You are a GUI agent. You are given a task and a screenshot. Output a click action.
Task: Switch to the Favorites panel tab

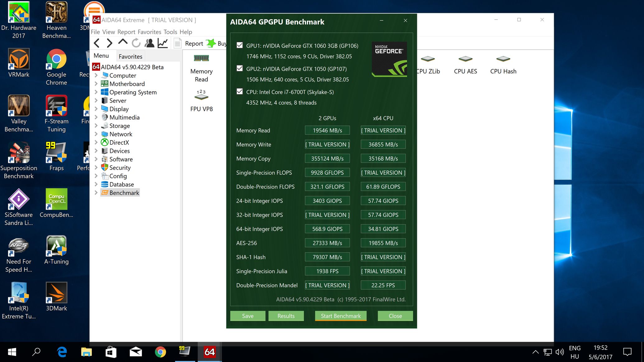pyautogui.click(x=130, y=56)
